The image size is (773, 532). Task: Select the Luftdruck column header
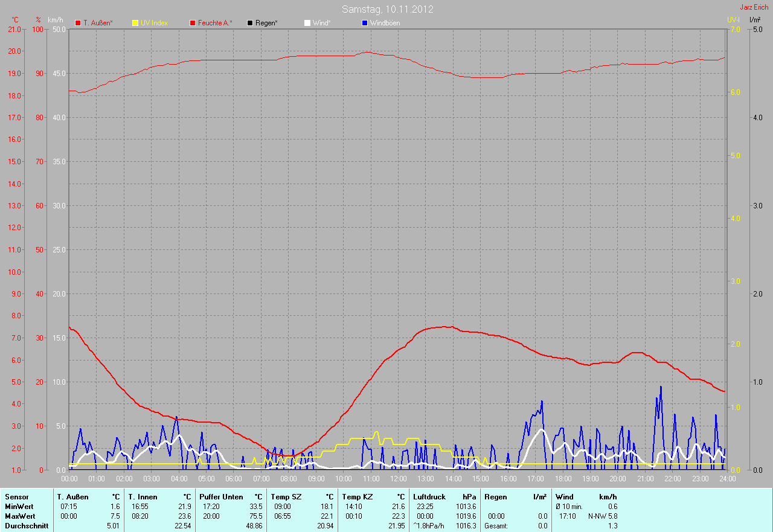pyautogui.click(x=429, y=497)
